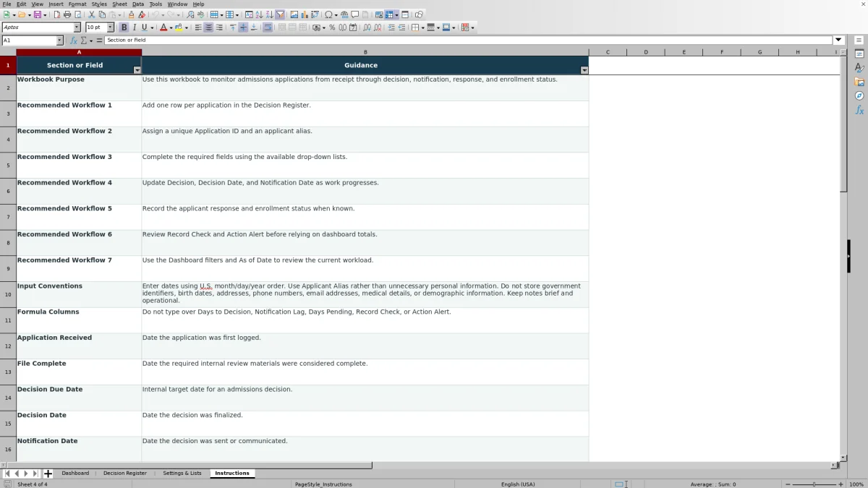Screen dimensions: 868x488
Task: Click the Save document icon
Action: (x=37, y=14)
